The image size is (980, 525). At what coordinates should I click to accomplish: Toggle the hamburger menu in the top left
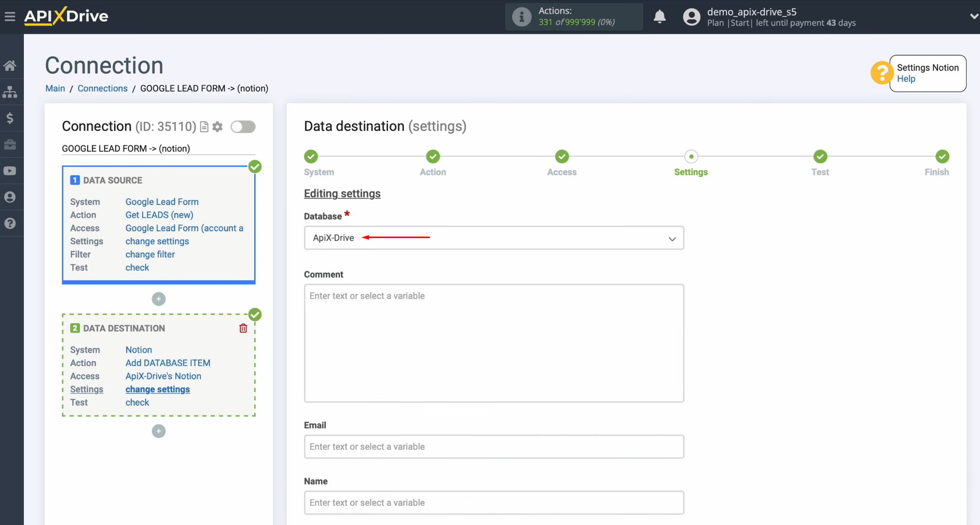pos(10,16)
